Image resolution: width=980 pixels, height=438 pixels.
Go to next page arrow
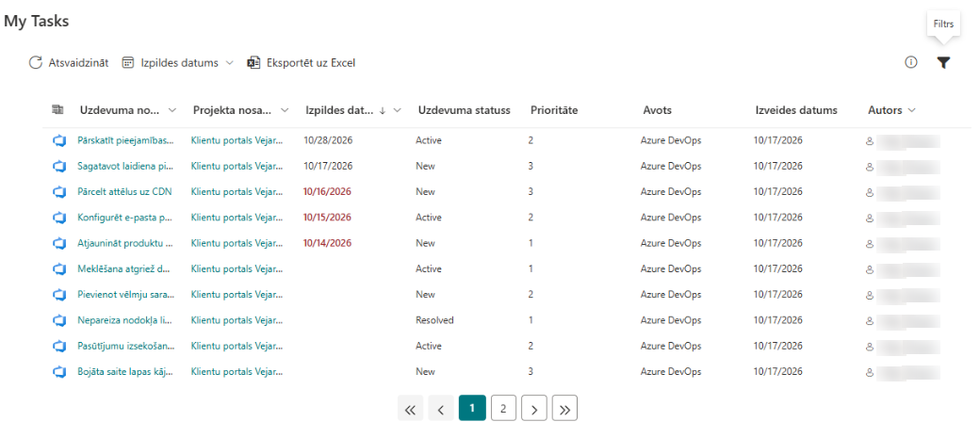pyautogui.click(x=534, y=408)
